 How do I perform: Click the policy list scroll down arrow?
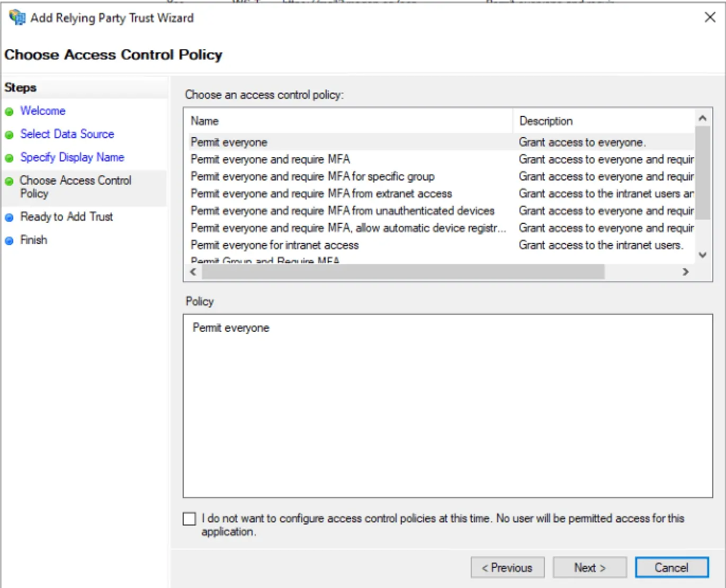pos(703,255)
